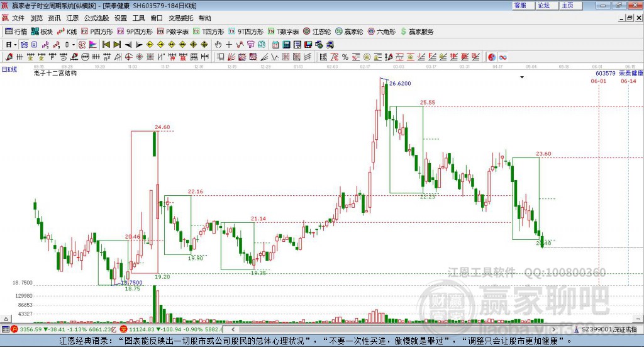Open the 公式选股 menu
Screen dimensions: 644x347
click(x=96, y=18)
